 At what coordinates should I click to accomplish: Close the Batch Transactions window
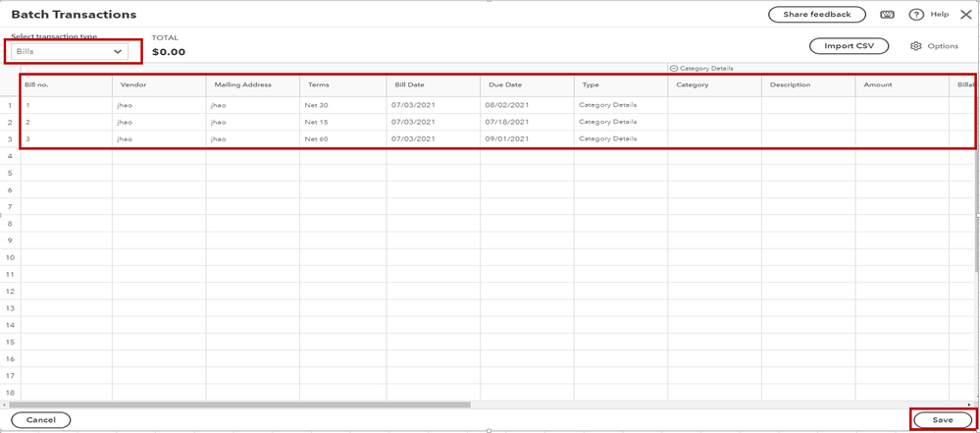pos(965,15)
